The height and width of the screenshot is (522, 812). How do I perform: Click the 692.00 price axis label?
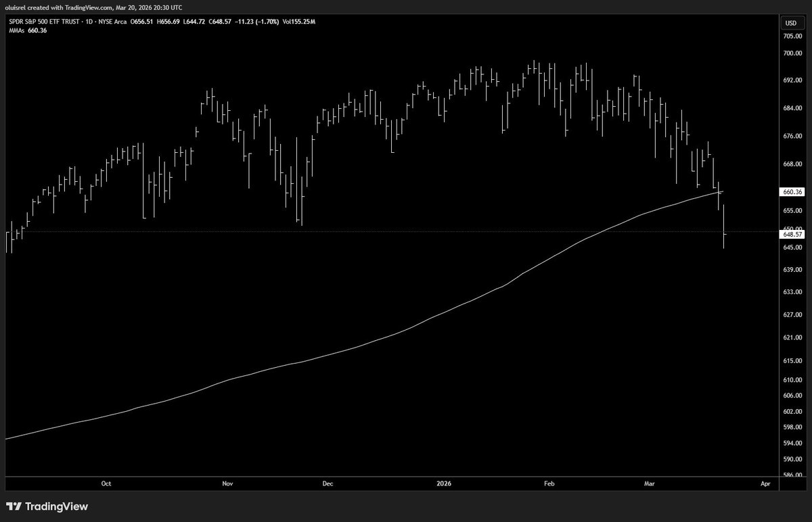pos(792,80)
